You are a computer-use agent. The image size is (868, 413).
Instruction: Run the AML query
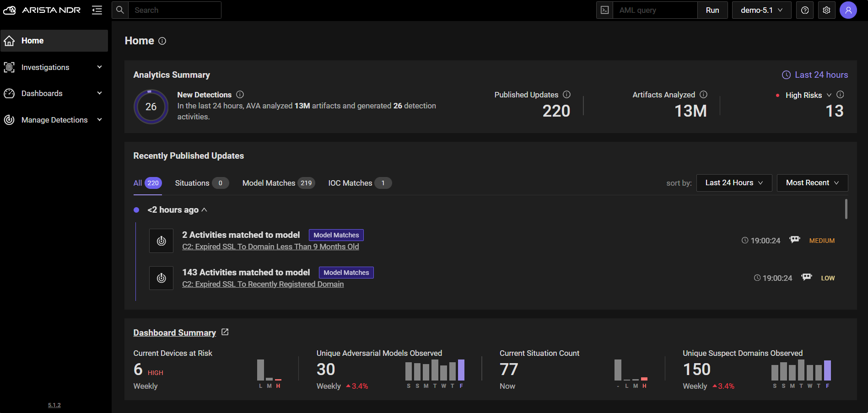tap(712, 10)
